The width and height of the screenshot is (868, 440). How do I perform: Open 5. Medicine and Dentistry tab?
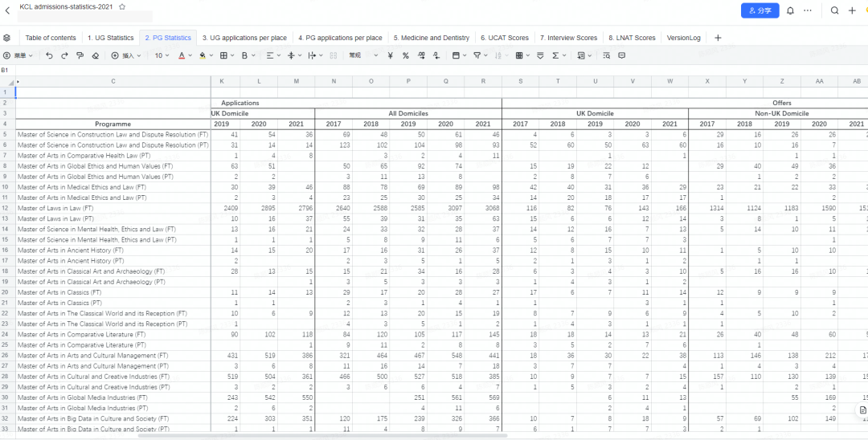[432, 38]
